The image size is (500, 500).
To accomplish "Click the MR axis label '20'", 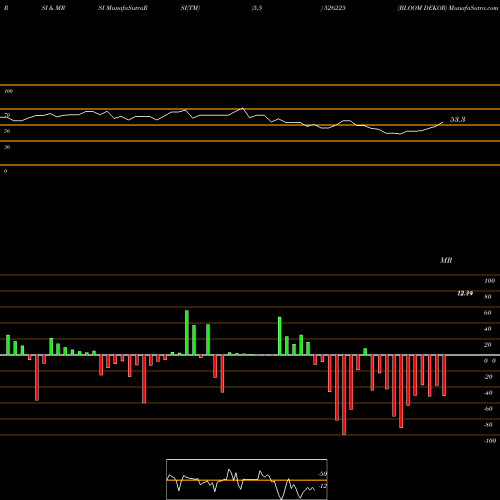I will (488, 345).
